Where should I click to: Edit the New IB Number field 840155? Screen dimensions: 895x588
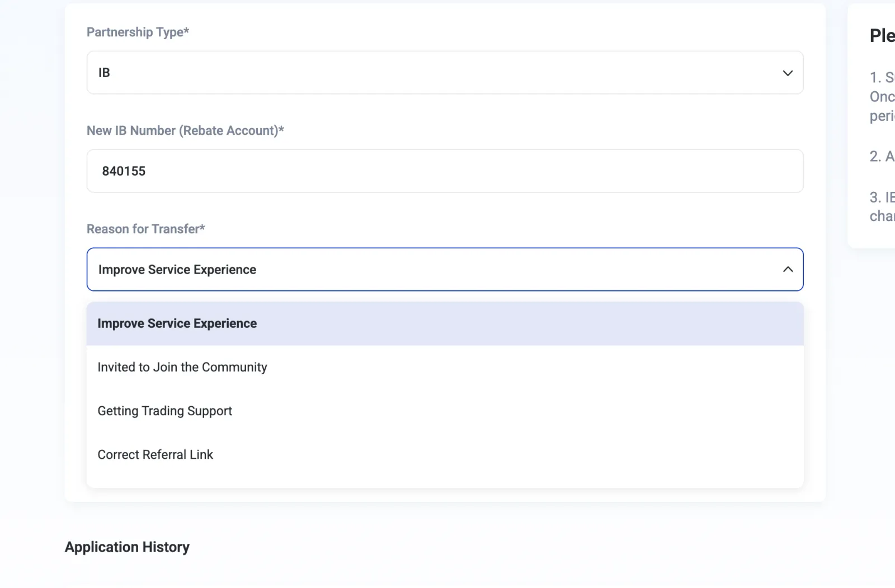coord(445,171)
